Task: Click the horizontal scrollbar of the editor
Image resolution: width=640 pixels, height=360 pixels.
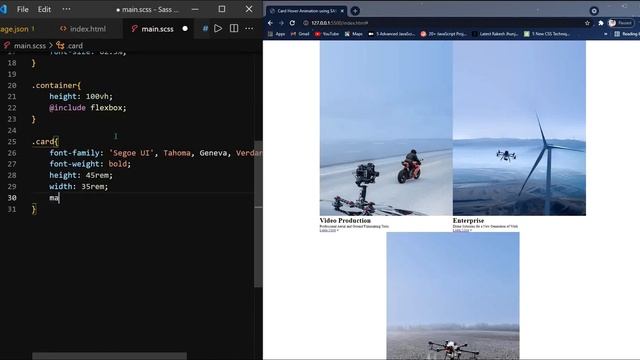Action: [x=109, y=356]
